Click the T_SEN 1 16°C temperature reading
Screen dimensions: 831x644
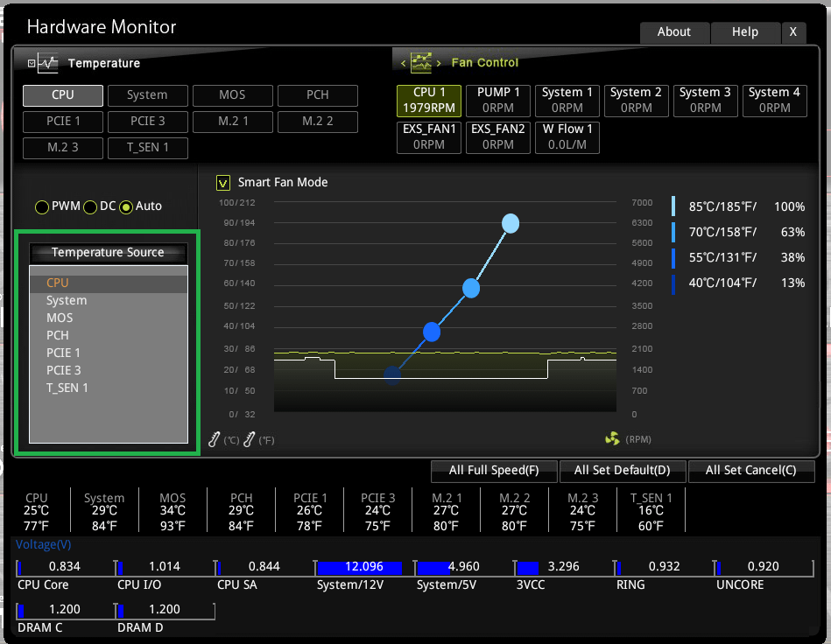[651, 512]
